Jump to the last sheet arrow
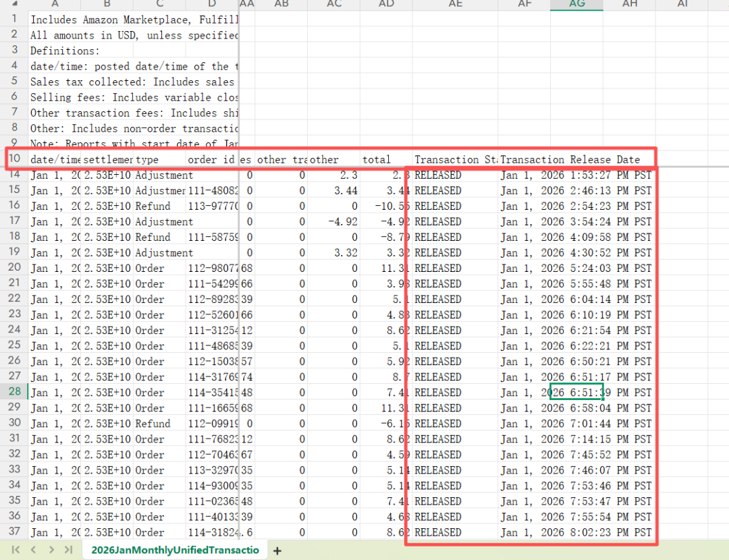 click(x=69, y=550)
